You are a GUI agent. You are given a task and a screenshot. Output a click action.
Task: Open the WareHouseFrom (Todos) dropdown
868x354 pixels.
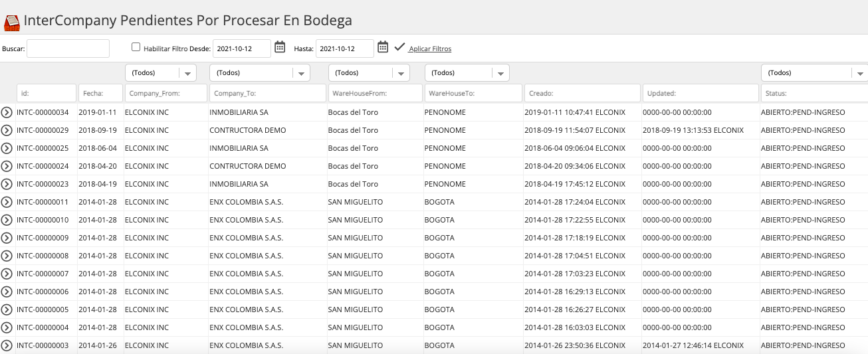pos(369,72)
